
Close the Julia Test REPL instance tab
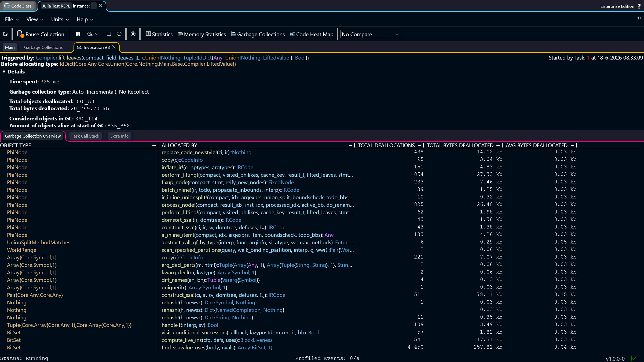[x=101, y=6]
